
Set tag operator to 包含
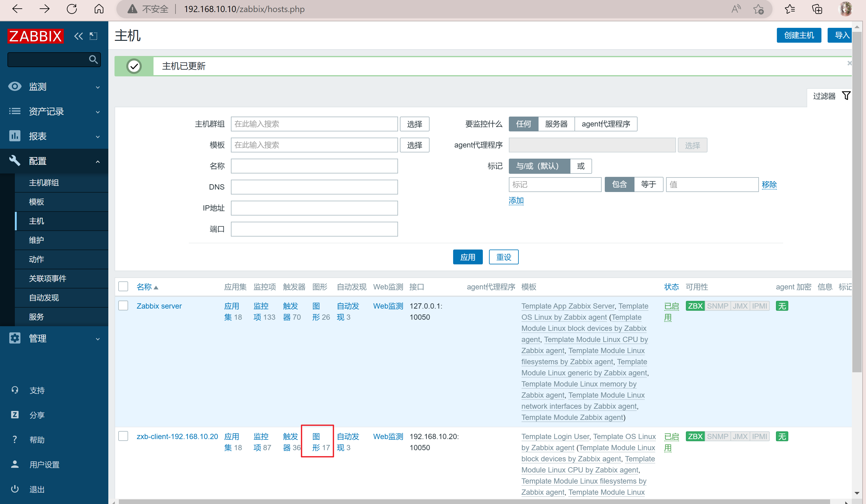click(619, 185)
